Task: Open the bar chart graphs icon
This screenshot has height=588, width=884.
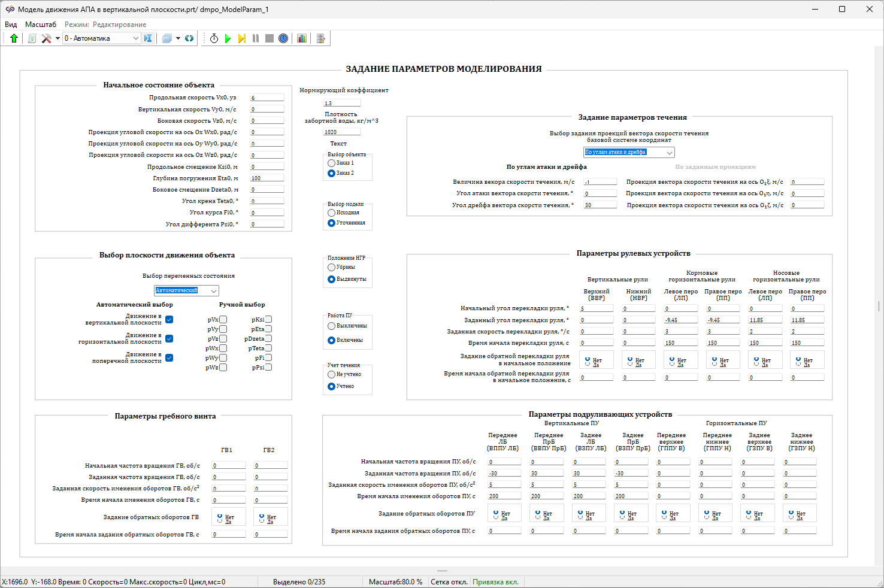Action: 302,38
